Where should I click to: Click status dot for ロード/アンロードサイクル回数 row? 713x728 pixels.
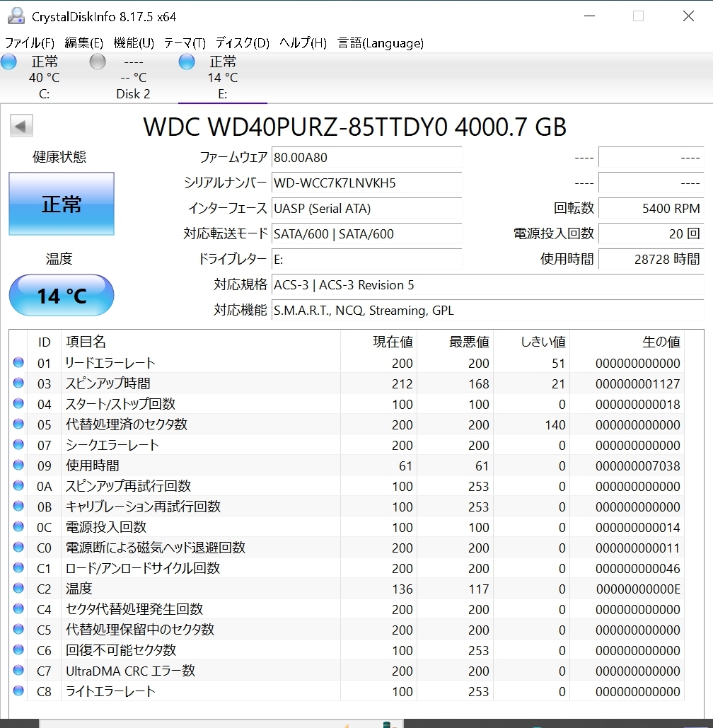click(18, 567)
